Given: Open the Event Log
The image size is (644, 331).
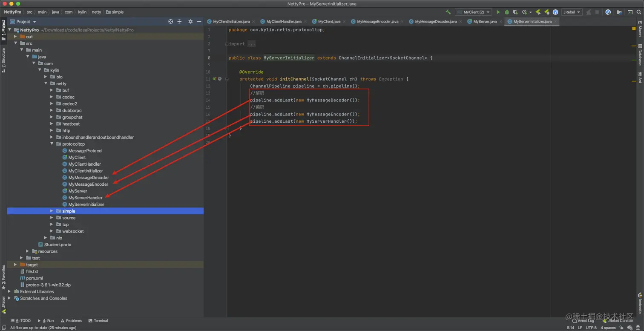Looking at the screenshot, I should 583,321.
